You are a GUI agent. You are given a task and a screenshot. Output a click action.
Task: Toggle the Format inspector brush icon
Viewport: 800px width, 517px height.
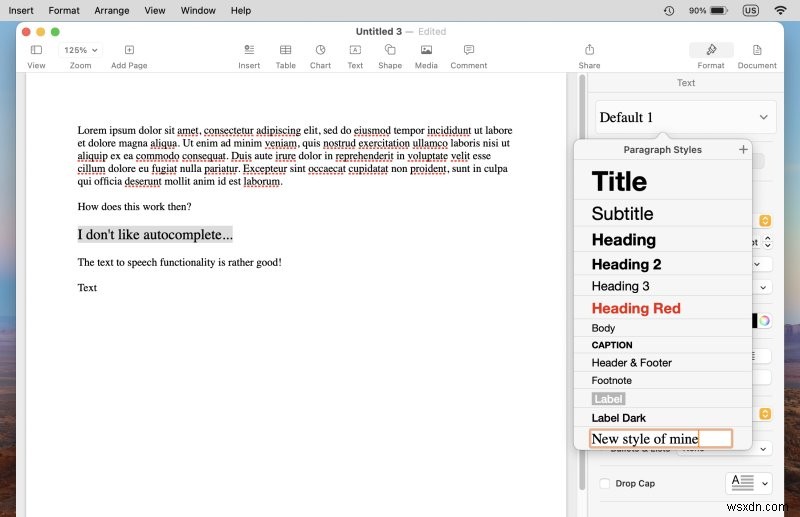point(711,50)
